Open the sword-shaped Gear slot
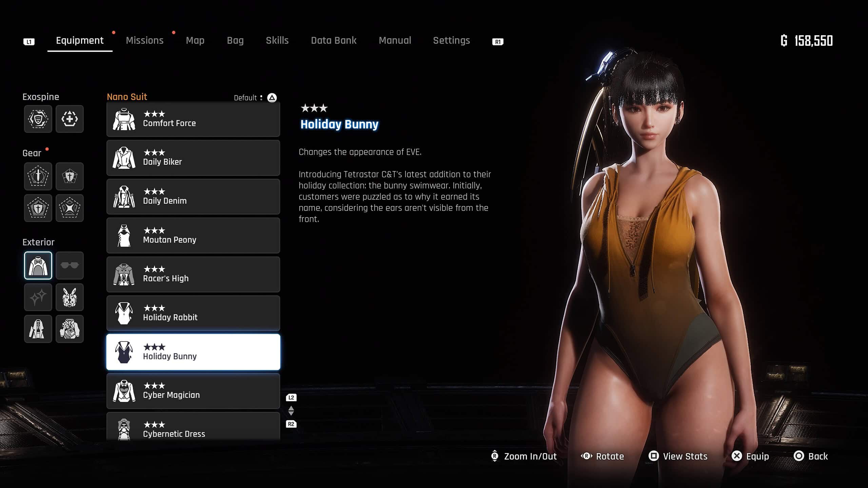 click(x=38, y=176)
